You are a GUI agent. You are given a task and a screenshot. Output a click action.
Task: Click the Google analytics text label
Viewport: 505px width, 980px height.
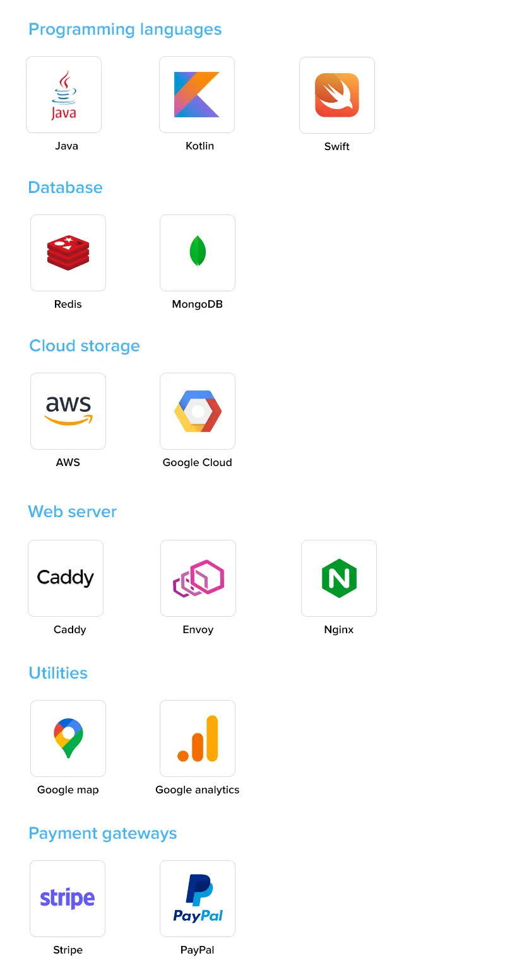[x=198, y=790]
